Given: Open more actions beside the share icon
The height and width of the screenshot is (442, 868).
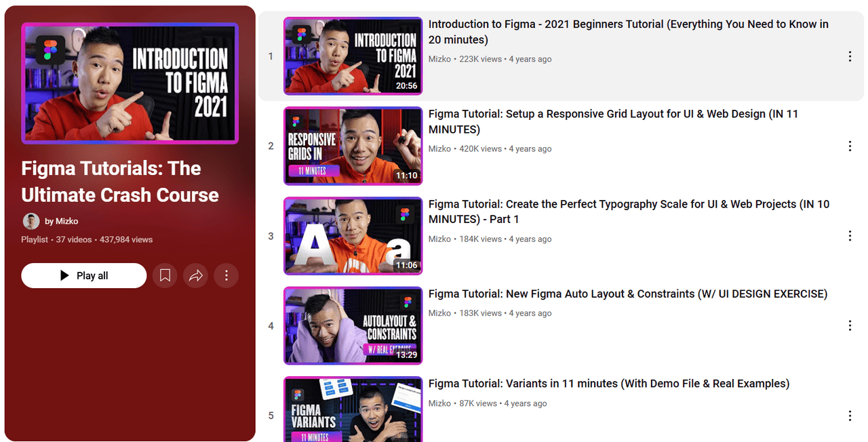Looking at the screenshot, I should tap(226, 276).
